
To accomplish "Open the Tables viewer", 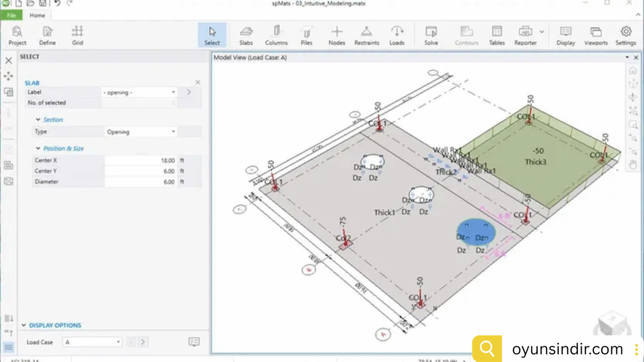I will coord(496,35).
